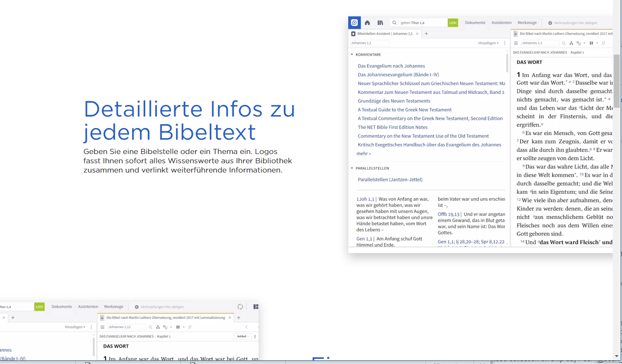Open Werkzeuge menu in lower Logos window
Image resolution: width=622 pixels, height=364 pixels.
click(x=113, y=307)
